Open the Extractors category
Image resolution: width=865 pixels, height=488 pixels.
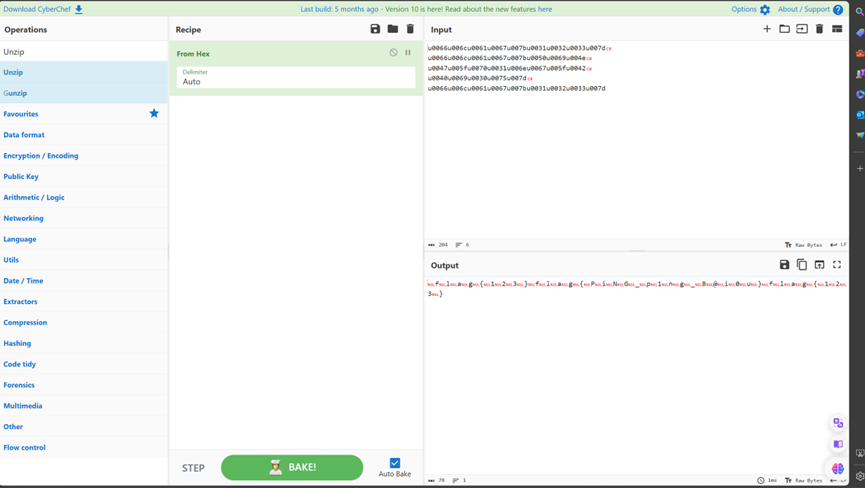click(84, 302)
